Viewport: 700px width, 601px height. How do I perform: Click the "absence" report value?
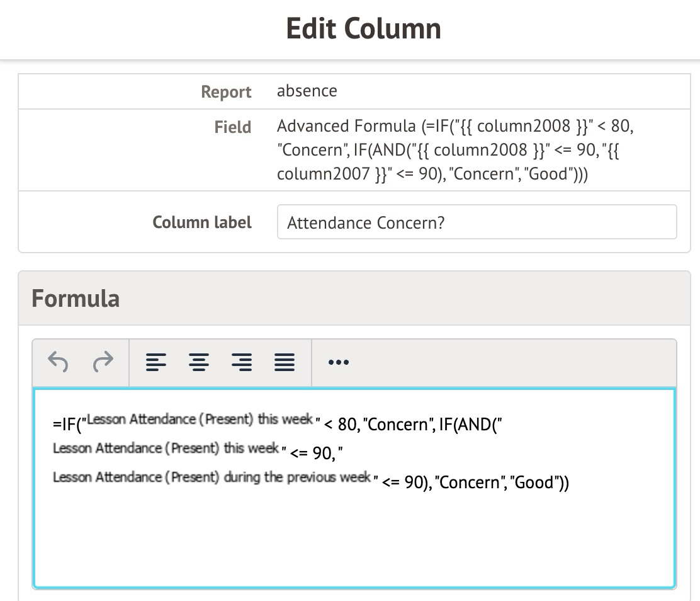(307, 91)
